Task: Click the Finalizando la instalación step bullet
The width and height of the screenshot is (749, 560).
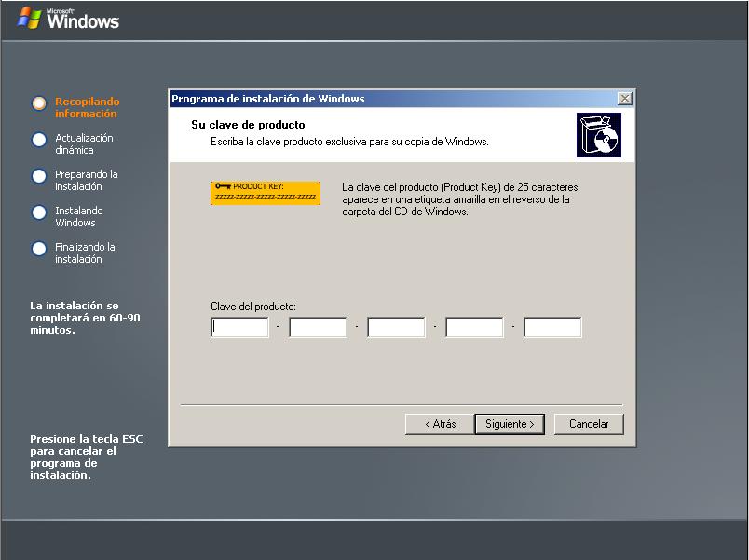Action: (39, 249)
